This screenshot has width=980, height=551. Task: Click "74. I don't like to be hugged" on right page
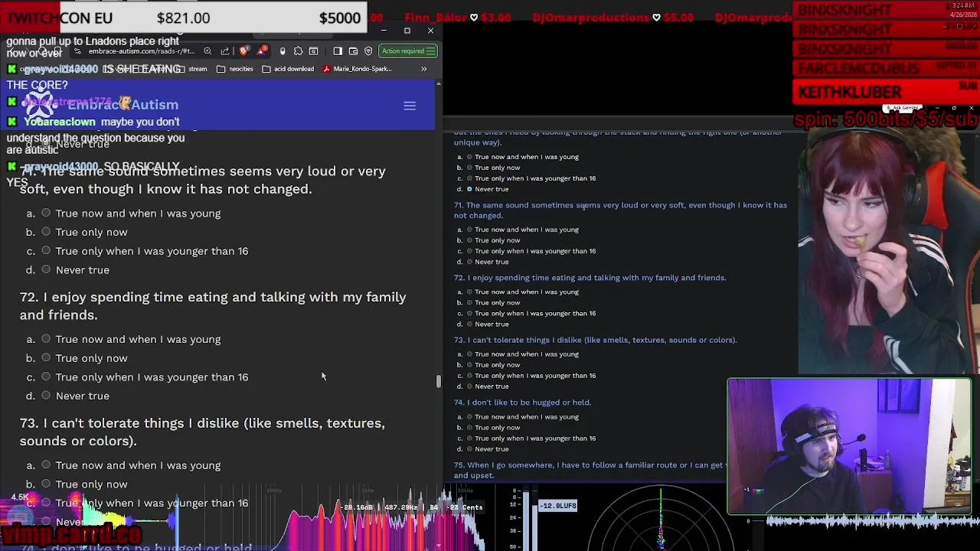pos(522,402)
